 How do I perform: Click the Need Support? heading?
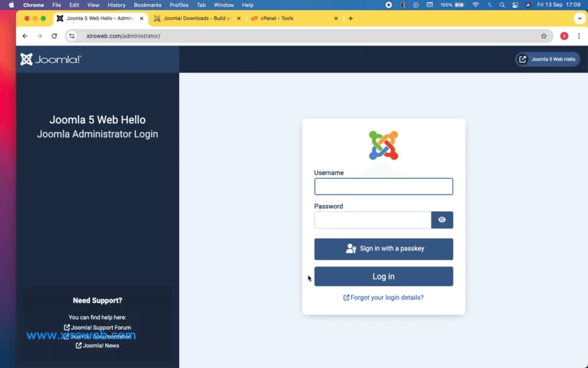point(97,301)
